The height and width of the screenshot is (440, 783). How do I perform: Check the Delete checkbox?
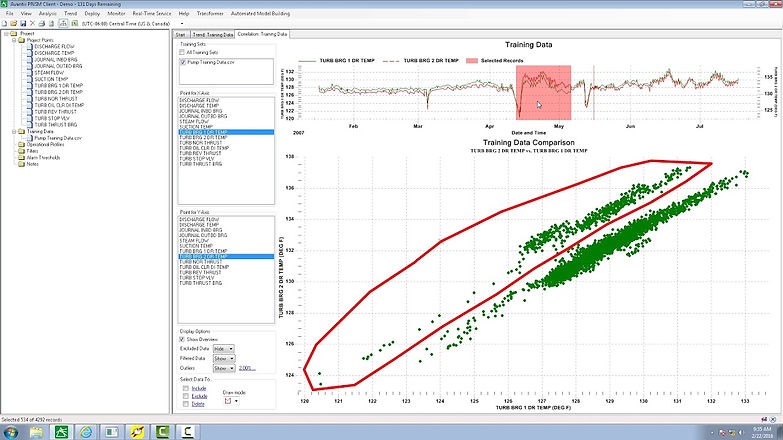186,404
